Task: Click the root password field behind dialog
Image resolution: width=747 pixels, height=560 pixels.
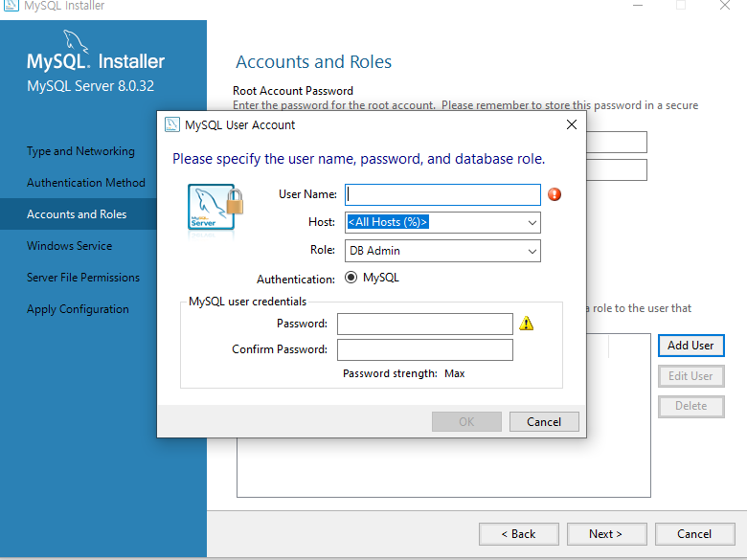Action: pos(617,143)
